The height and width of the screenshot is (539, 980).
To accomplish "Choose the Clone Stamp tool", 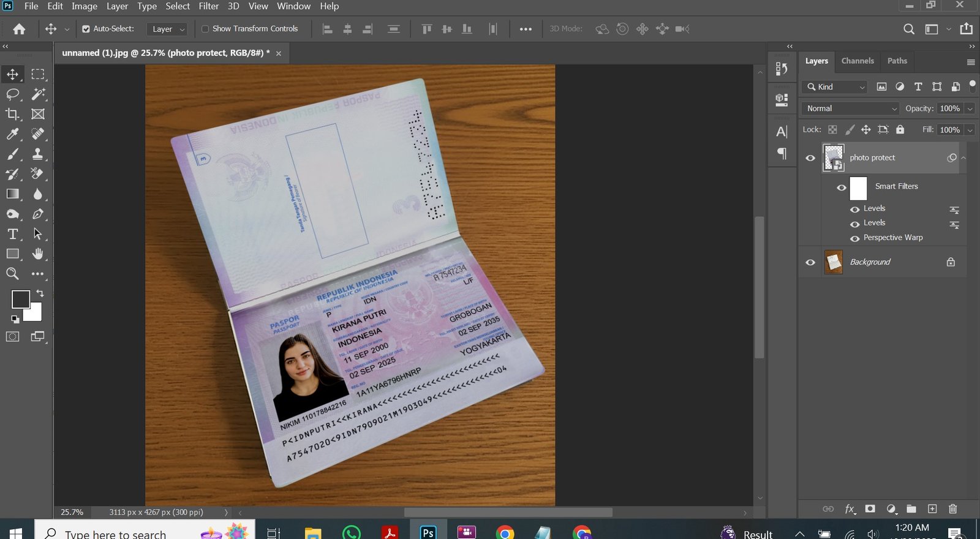I will [38, 154].
